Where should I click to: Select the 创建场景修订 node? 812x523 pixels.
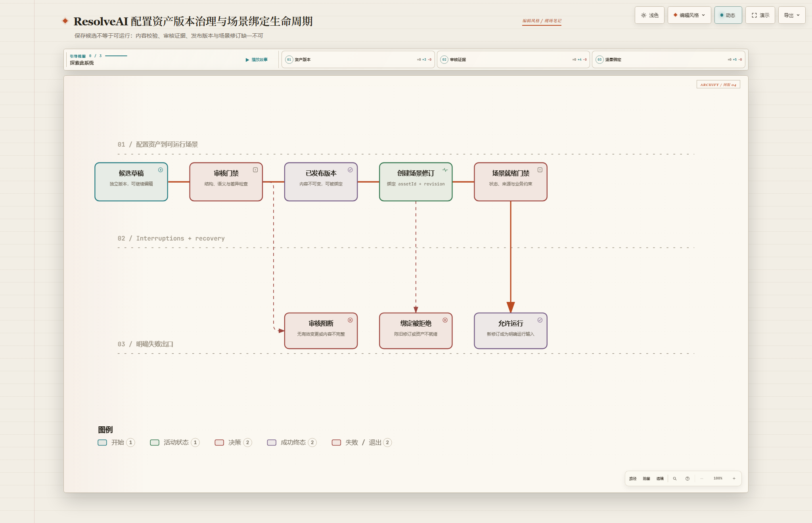click(416, 182)
